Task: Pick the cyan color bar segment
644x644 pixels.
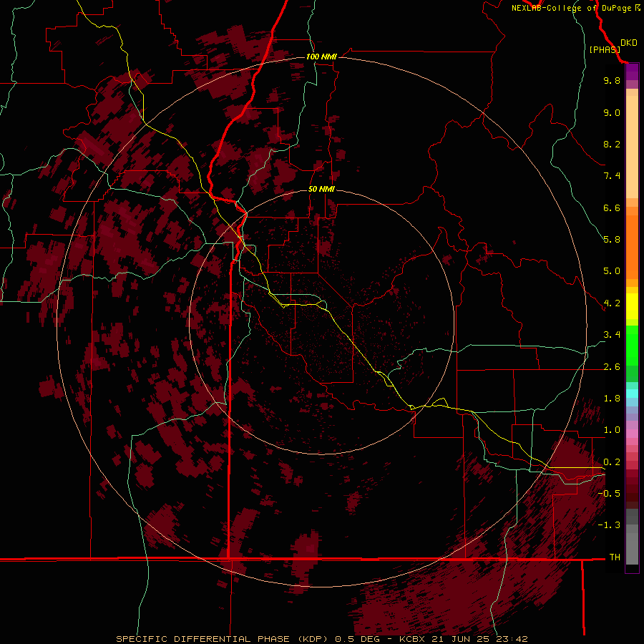Action: coord(632,394)
